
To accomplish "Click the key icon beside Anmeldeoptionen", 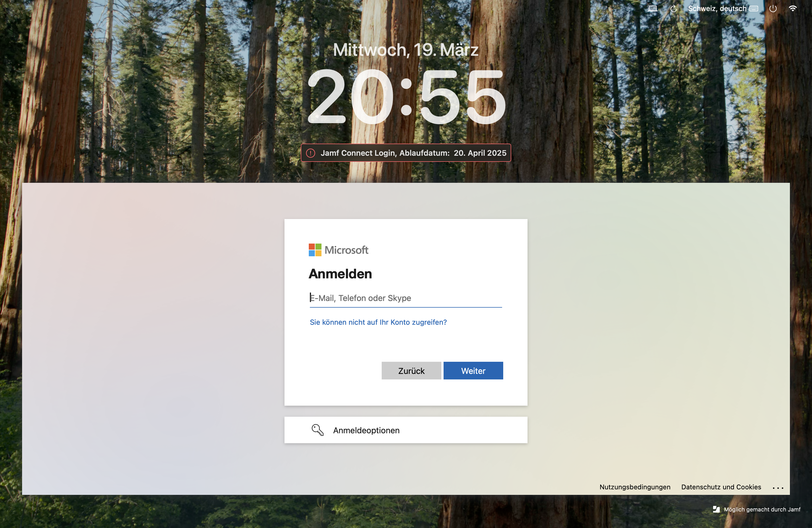I will pyautogui.click(x=317, y=430).
